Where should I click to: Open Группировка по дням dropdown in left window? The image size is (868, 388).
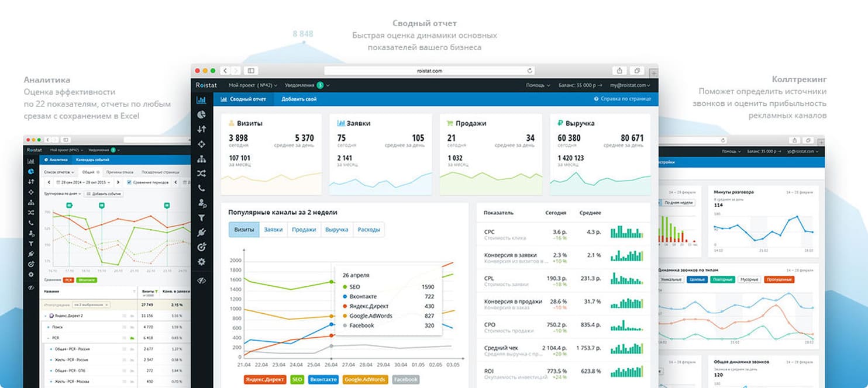click(63, 193)
